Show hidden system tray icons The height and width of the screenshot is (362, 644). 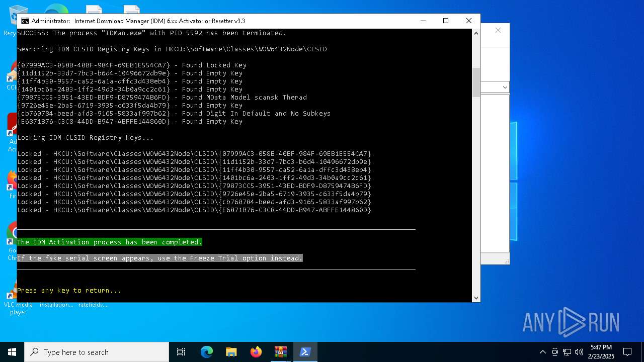542,352
